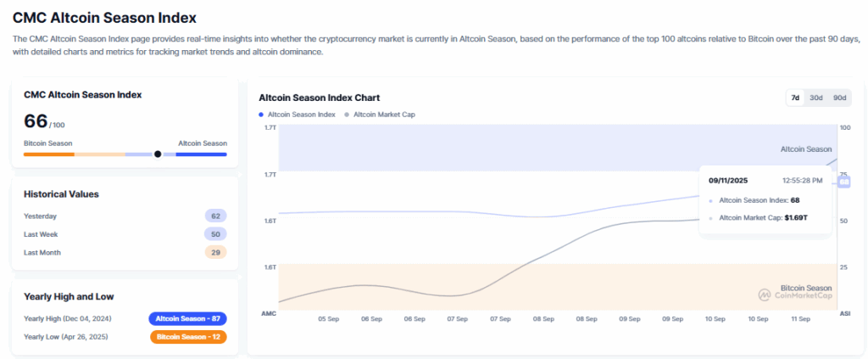Switch the chart to the 30d range
The height and width of the screenshot is (359, 868).
tap(816, 98)
